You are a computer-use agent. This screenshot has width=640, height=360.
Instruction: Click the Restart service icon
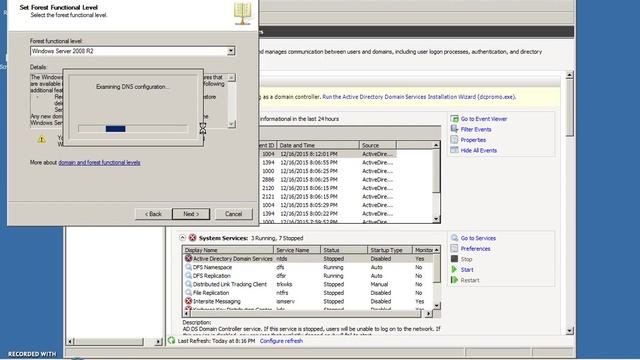pos(454,280)
